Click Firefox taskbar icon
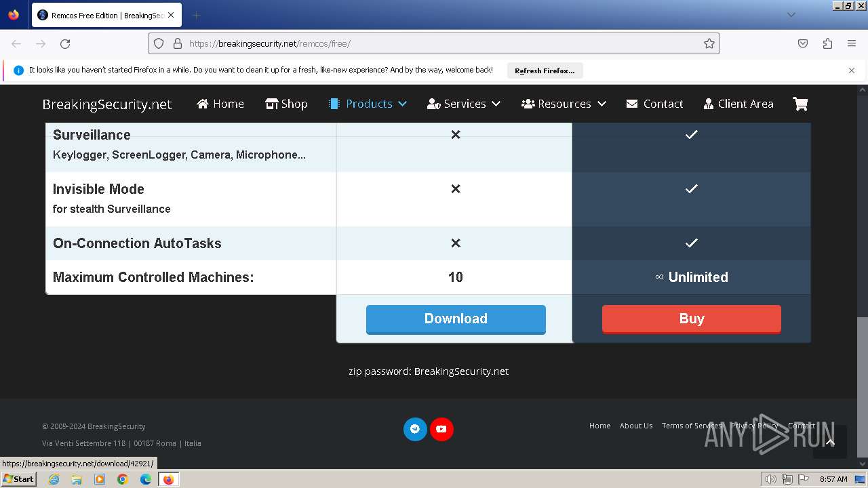Image resolution: width=868 pixels, height=488 pixels. click(x=168, y=479)
